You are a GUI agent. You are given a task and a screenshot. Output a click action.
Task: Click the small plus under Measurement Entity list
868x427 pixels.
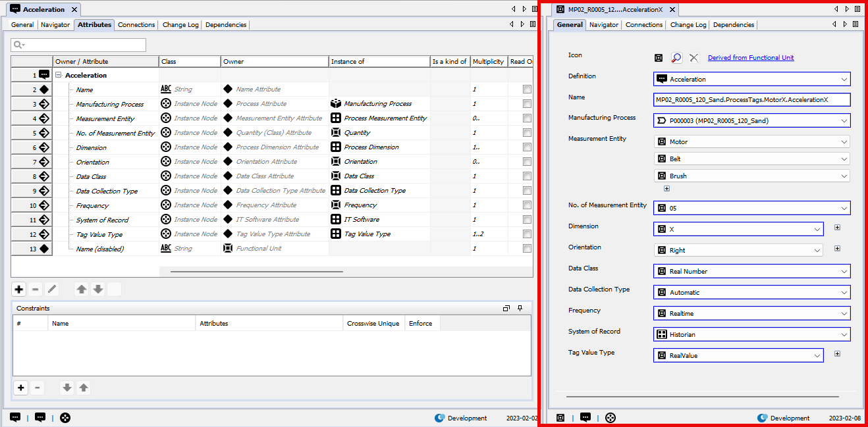coord(666,188)
